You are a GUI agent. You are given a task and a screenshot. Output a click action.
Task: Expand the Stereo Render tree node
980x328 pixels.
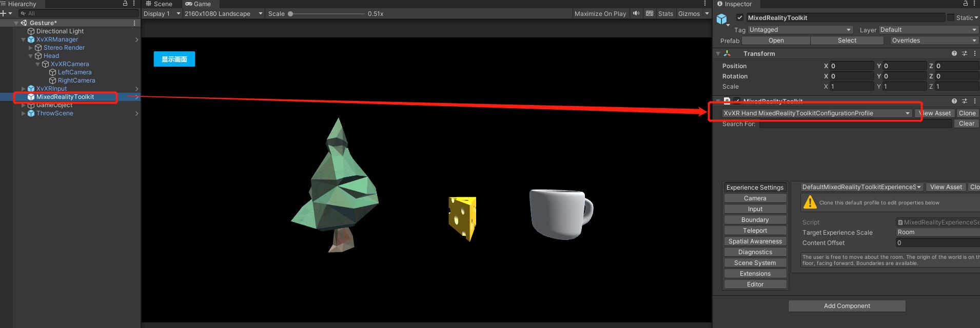[30, 48]
